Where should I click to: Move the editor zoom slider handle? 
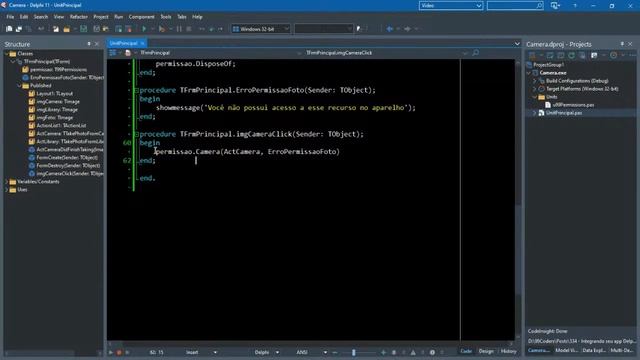[x=353, y=352]
